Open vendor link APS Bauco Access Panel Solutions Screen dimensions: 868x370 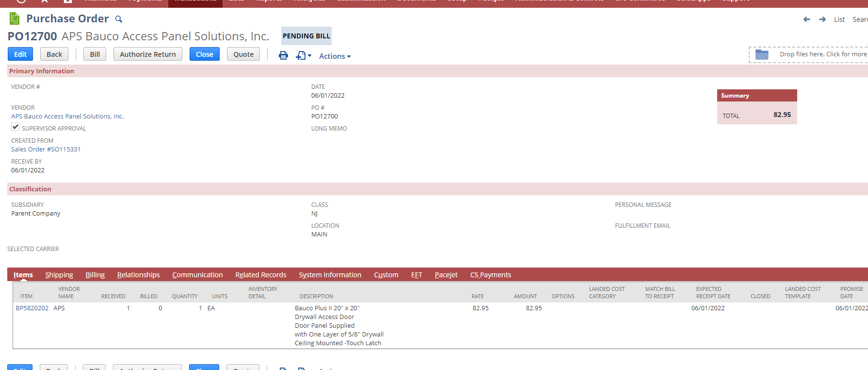point(67,117)
